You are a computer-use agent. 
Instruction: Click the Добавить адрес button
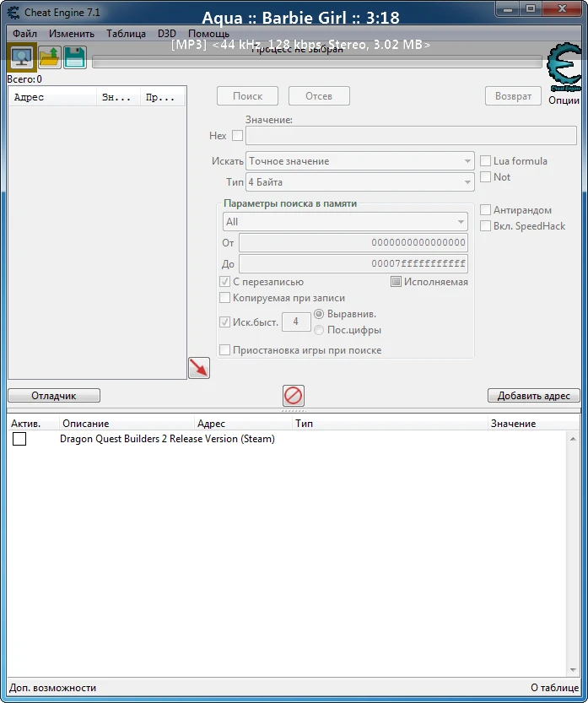(x=534, y=396)
